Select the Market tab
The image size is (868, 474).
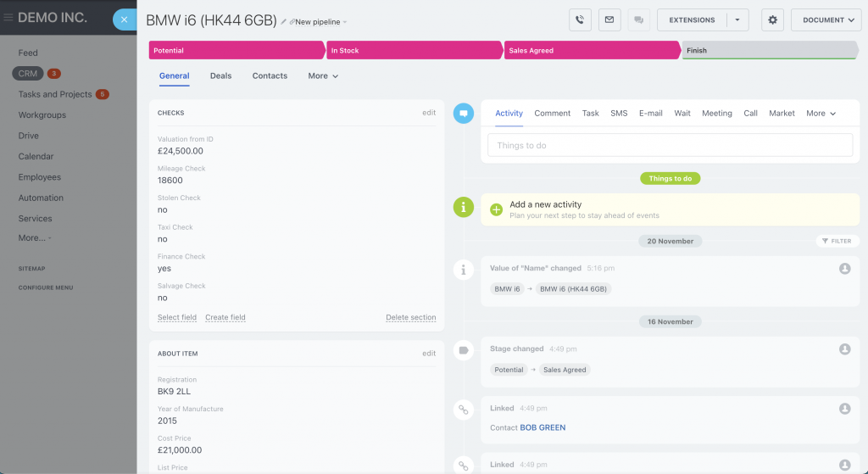[782, 113]
